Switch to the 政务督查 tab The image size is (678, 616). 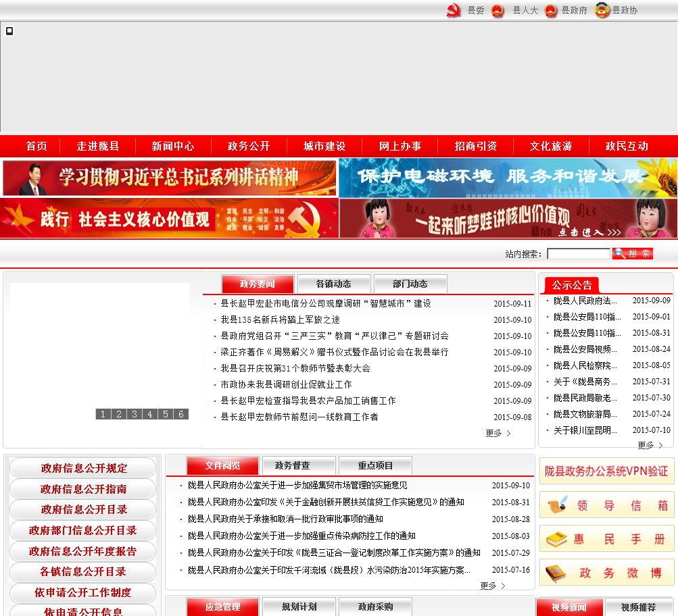click(x=299, y=465)
